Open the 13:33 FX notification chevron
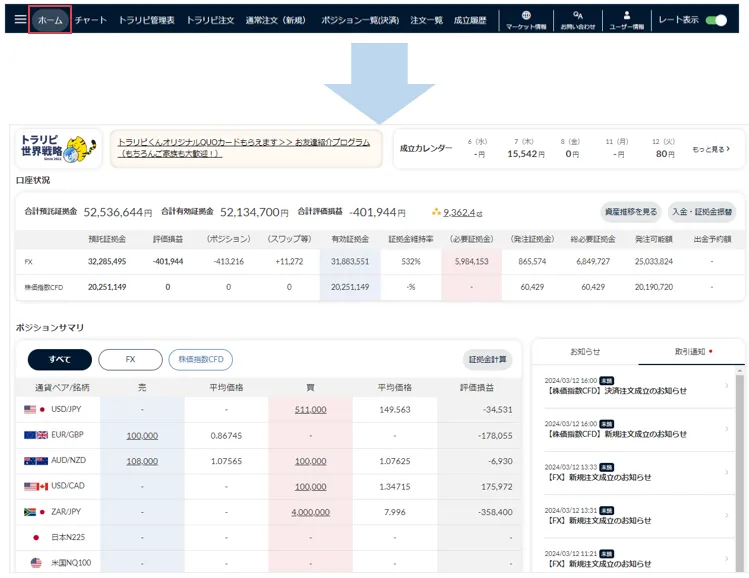The height and width of the screenshot is (578, 749). pyautogui.click(x=726, y=472)
